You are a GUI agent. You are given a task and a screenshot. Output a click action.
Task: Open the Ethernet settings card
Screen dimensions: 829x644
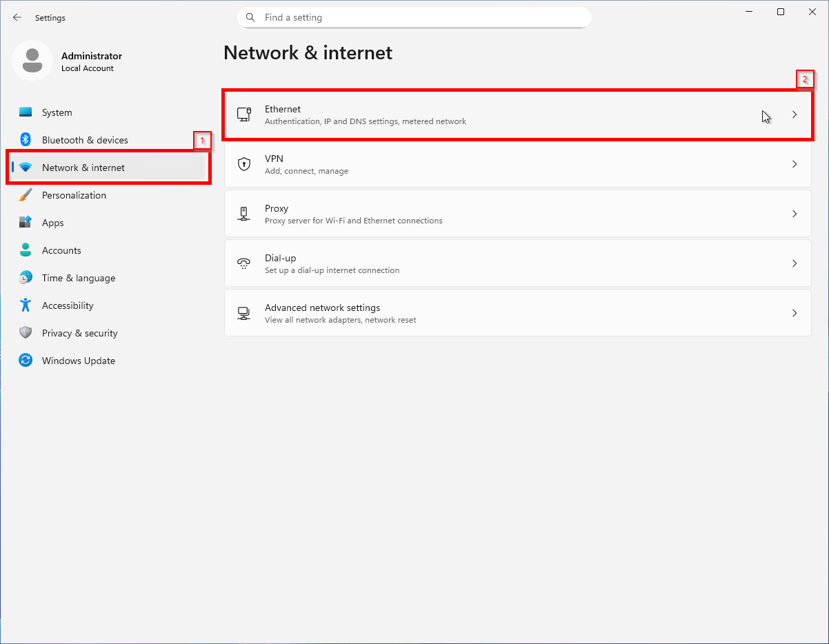coord(518,114)
